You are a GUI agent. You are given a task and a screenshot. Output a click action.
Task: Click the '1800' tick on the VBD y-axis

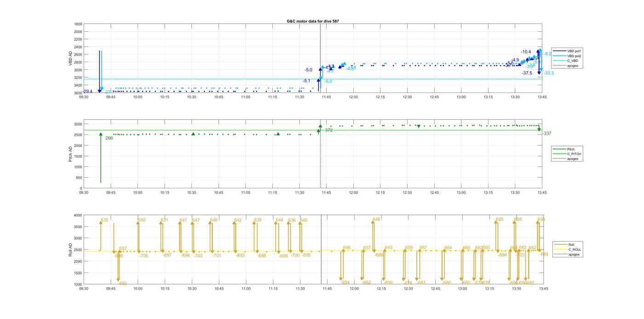pos(78,24)
